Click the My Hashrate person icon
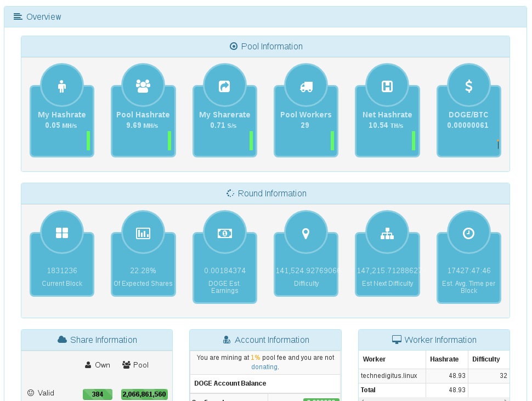This screenshot has height=401, width=532. (62, 86)
